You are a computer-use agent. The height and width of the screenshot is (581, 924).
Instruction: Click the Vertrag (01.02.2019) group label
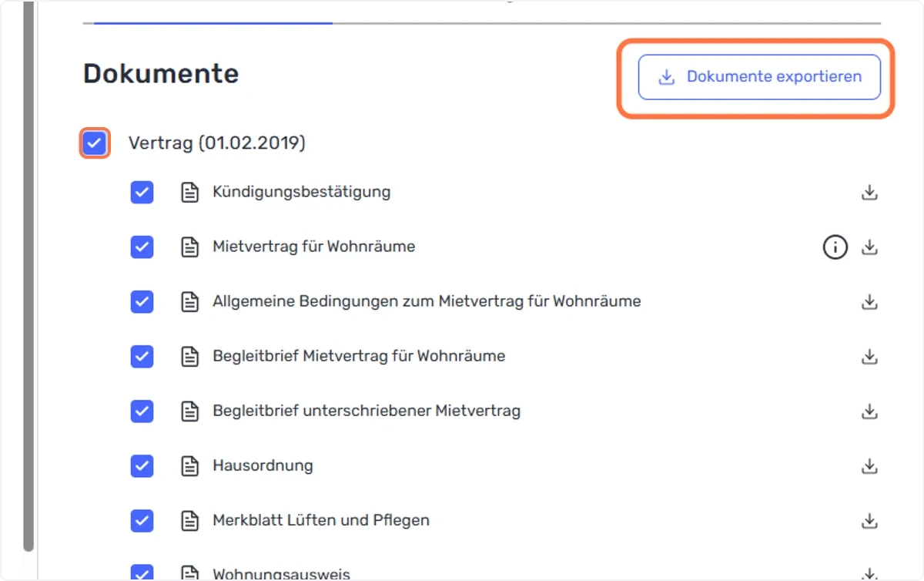point(217,143)
